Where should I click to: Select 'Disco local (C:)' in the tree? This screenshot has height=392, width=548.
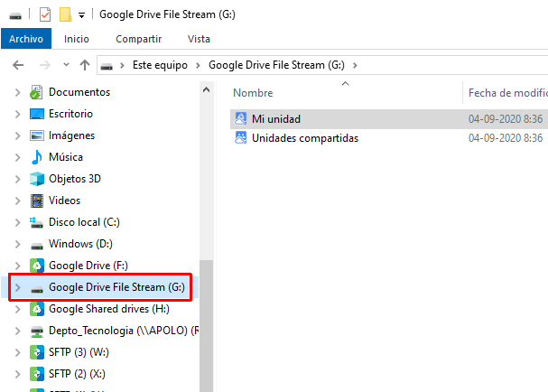[x=84, y=222]
